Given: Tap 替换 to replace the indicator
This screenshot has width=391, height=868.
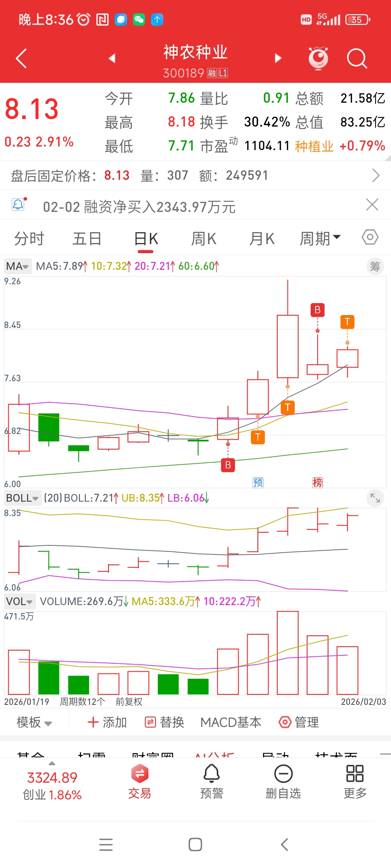Looking at the screenshot, I should click(x=164, y=722).
